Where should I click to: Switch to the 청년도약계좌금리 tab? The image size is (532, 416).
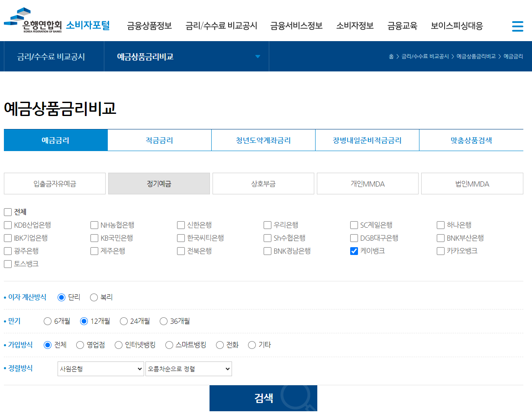click(x=263, y=140)
